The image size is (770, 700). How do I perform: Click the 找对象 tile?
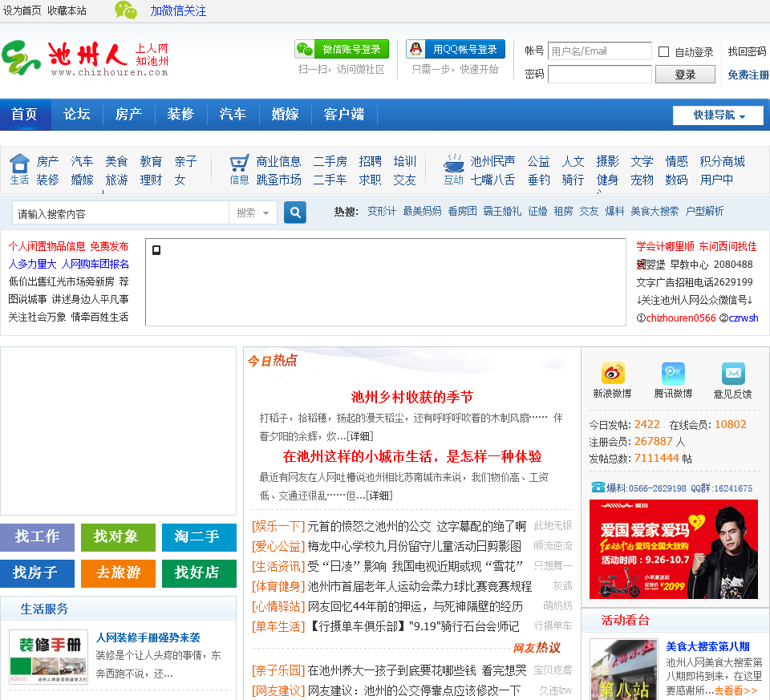pyautogui.click(x=118, y=537)
